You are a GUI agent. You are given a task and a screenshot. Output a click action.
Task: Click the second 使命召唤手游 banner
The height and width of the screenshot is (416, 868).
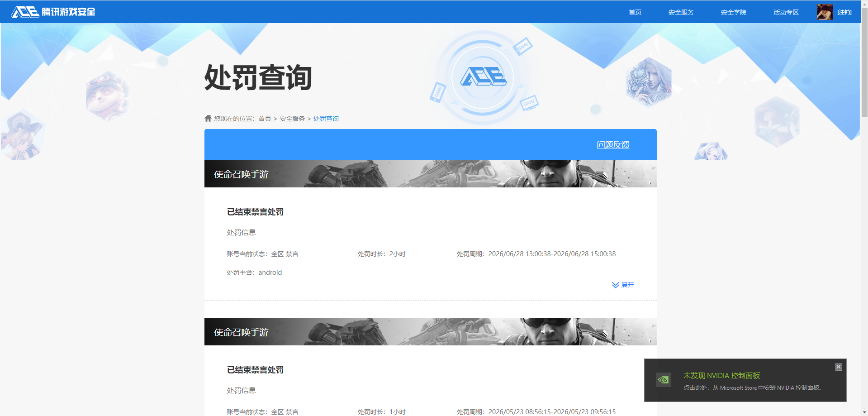click(x=430, y=332)
